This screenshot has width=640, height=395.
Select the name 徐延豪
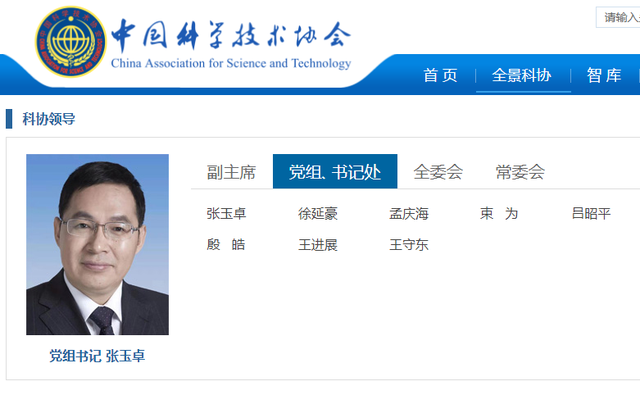tap(318, 213)
